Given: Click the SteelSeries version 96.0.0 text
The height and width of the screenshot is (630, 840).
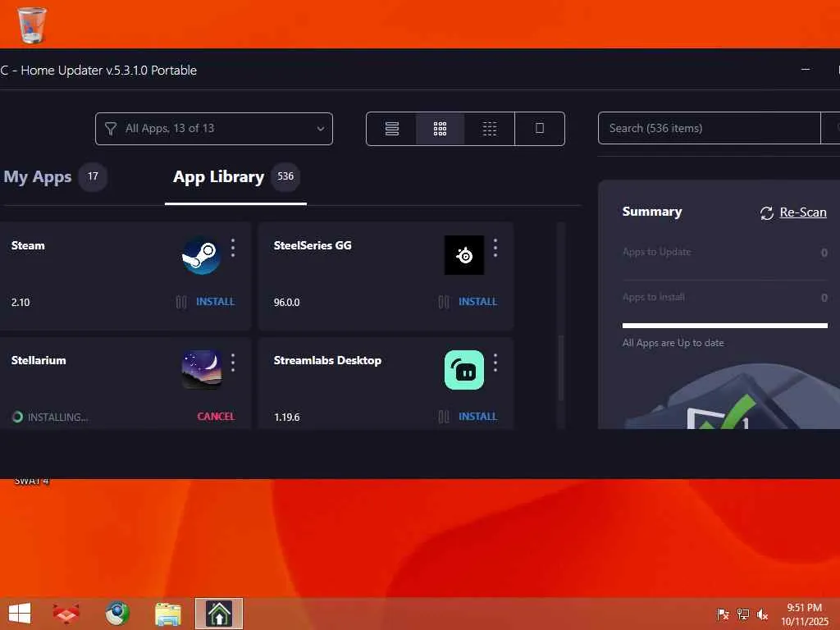Looking at the screenshot, I should click(286, 302).
